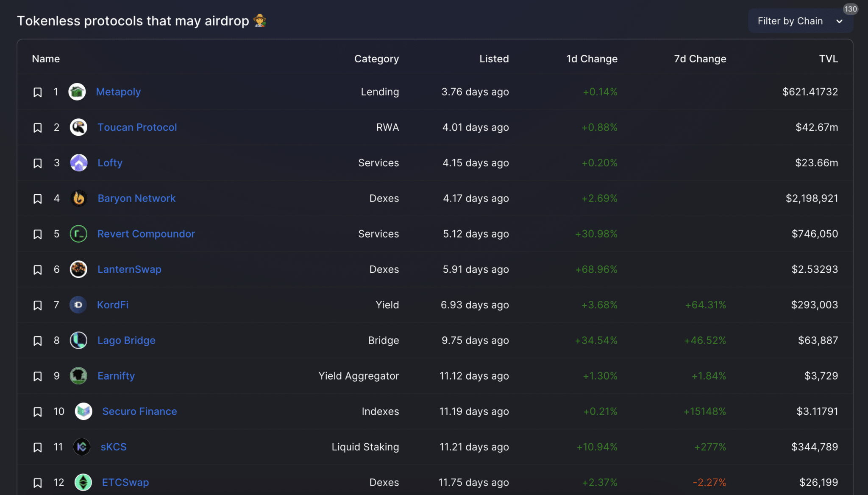Open the Lago Bridge protocol page
The image size is (868, 495).
point(126,340)
